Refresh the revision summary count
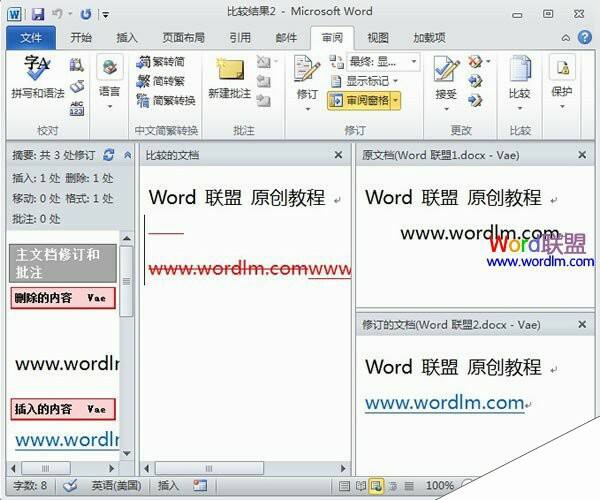This screenshot has width=600, height=500. point(109,155)
